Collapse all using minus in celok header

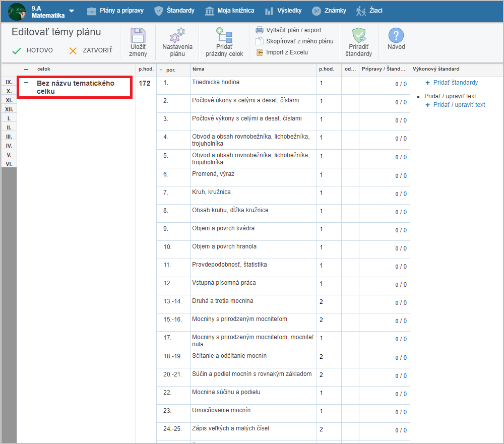coord(26,70)
